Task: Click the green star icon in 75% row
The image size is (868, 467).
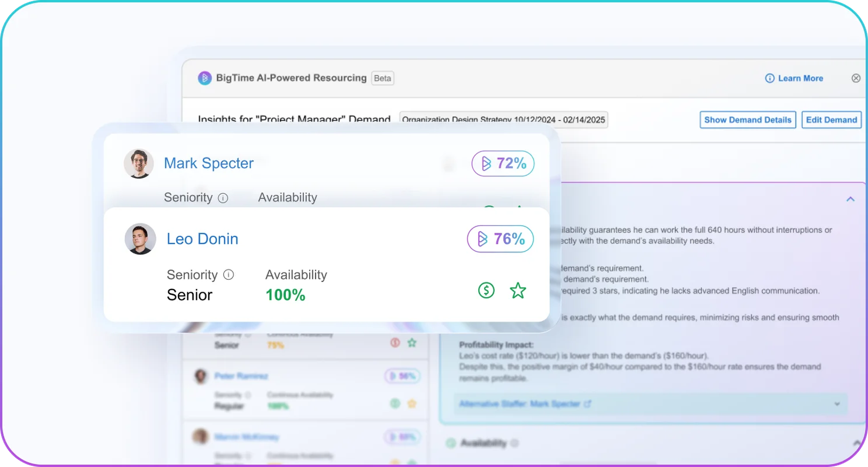Action: tap(412, 343)
